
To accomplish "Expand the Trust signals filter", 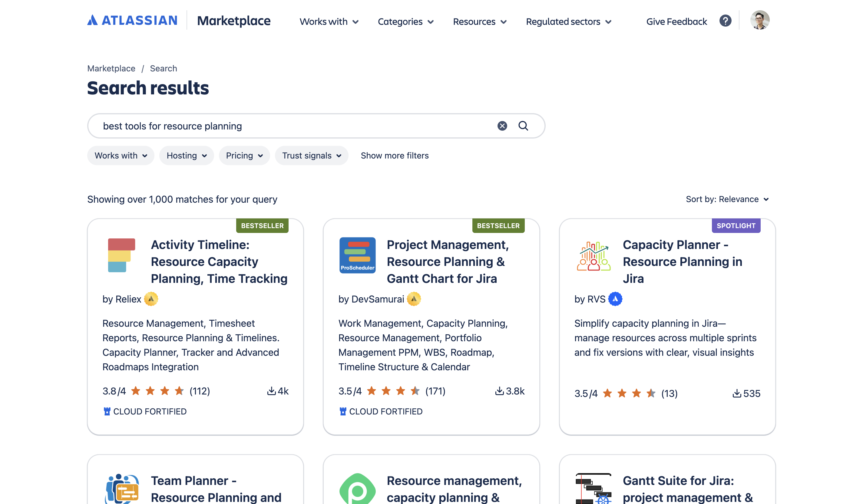I will click(311, 155).
